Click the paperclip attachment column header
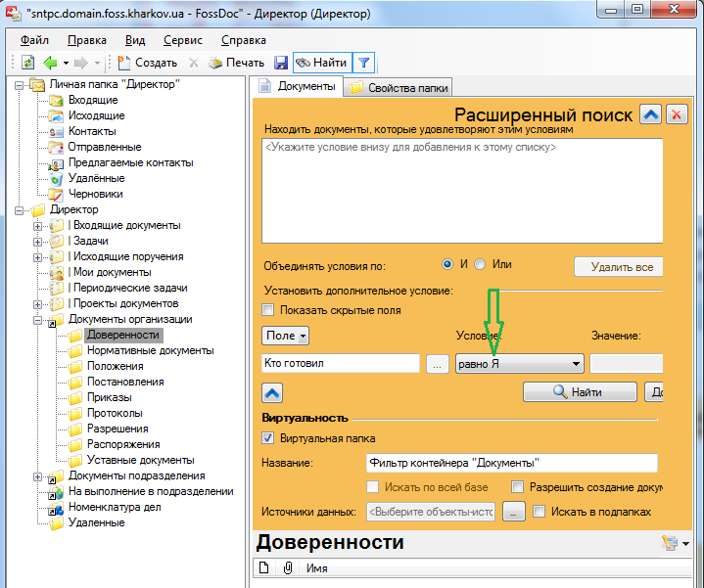 (288, 567)
